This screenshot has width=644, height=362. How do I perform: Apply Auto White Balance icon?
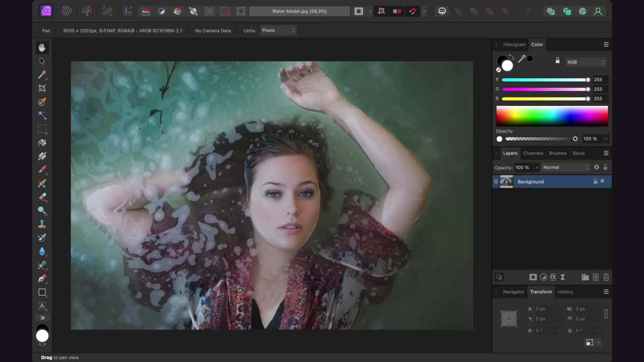coord(193,11)
